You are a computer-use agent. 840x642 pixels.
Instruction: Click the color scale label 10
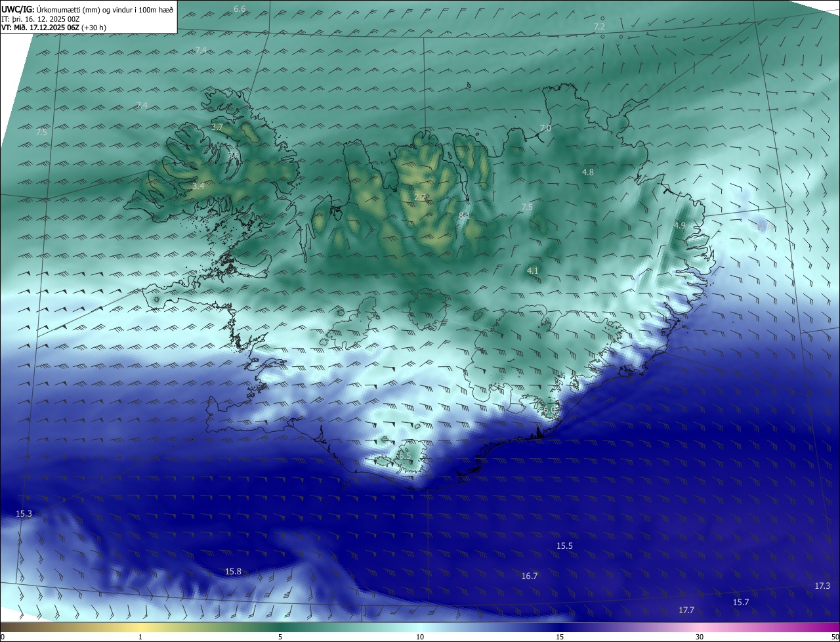pos(420,637)
